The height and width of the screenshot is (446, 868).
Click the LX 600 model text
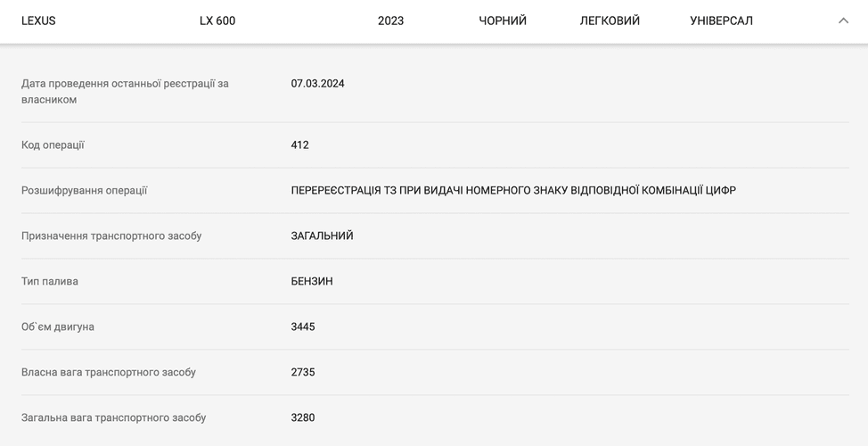point(217,21)
